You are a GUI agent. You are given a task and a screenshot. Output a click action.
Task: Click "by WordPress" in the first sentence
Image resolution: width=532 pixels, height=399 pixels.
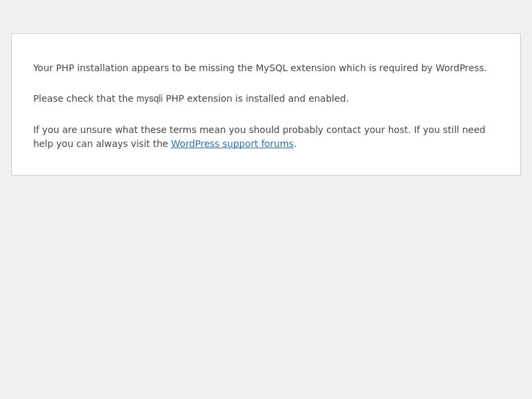coord(452,68)
